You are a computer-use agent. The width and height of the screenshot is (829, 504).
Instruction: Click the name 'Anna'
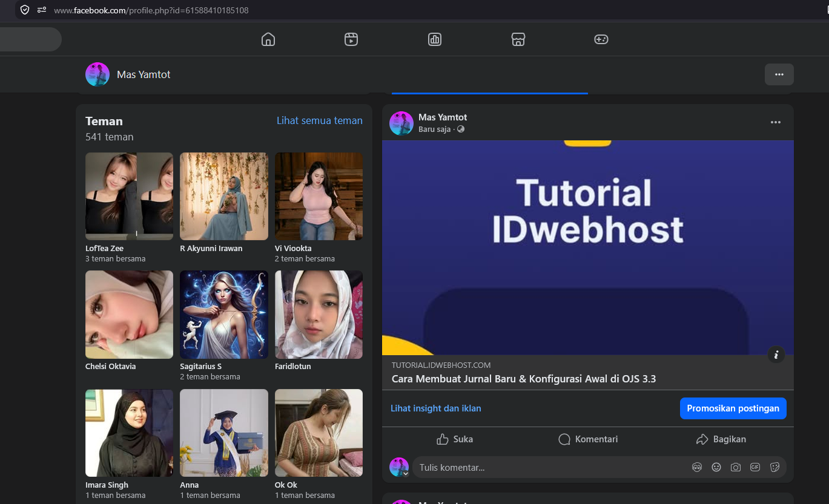pyautogui.click(x=190, y=485)
